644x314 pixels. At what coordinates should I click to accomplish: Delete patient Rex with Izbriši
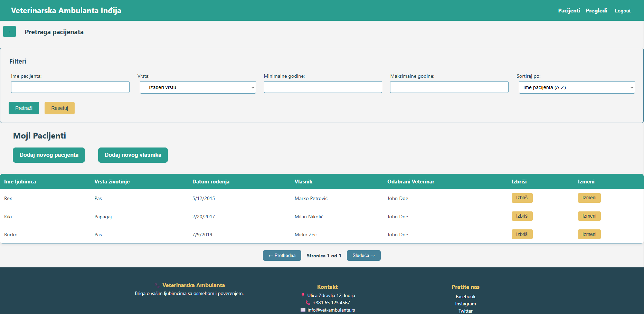[x=522, y=198]
